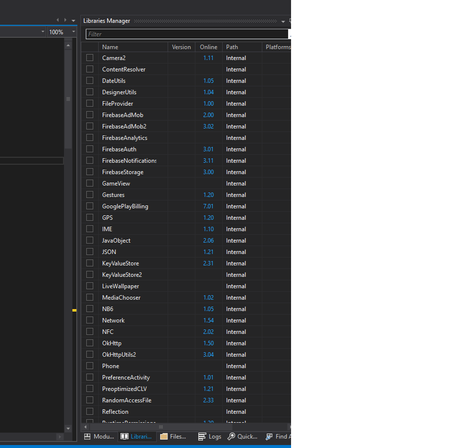476x448 pixels.
Task: Switch to the Libraries Manager tab
Action: (x=137, y=437)
